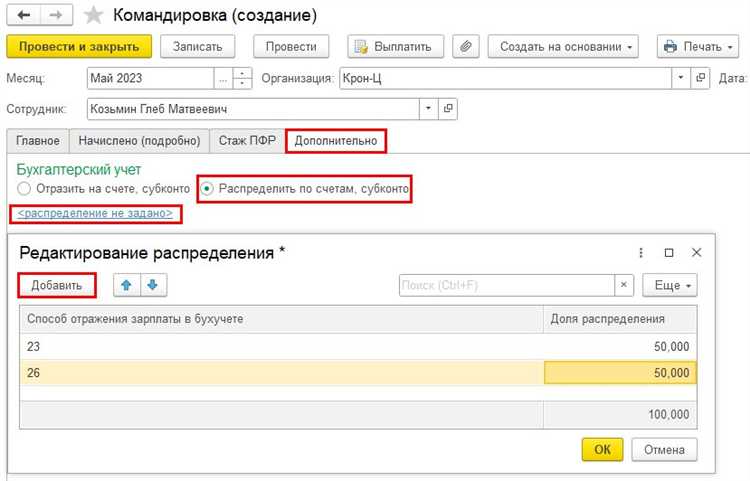
Task: Open the three-dot menu of the distribution dialog
Action: tap(641, 252)
